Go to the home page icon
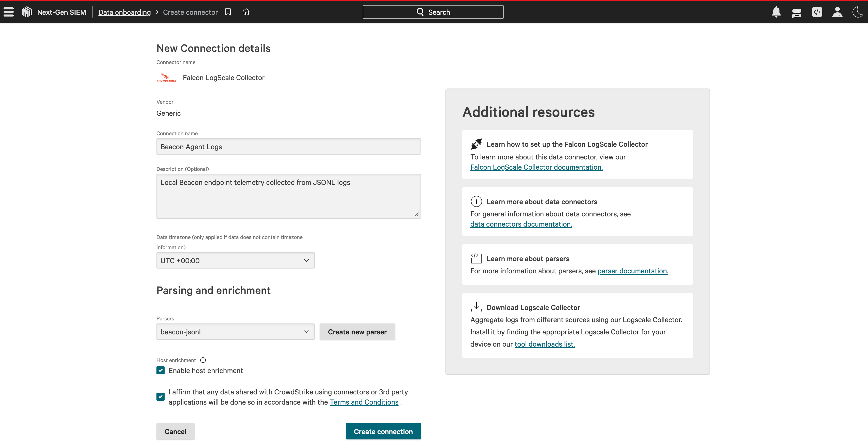The height and width of the screenshot is (444, 868). [246, 12]
